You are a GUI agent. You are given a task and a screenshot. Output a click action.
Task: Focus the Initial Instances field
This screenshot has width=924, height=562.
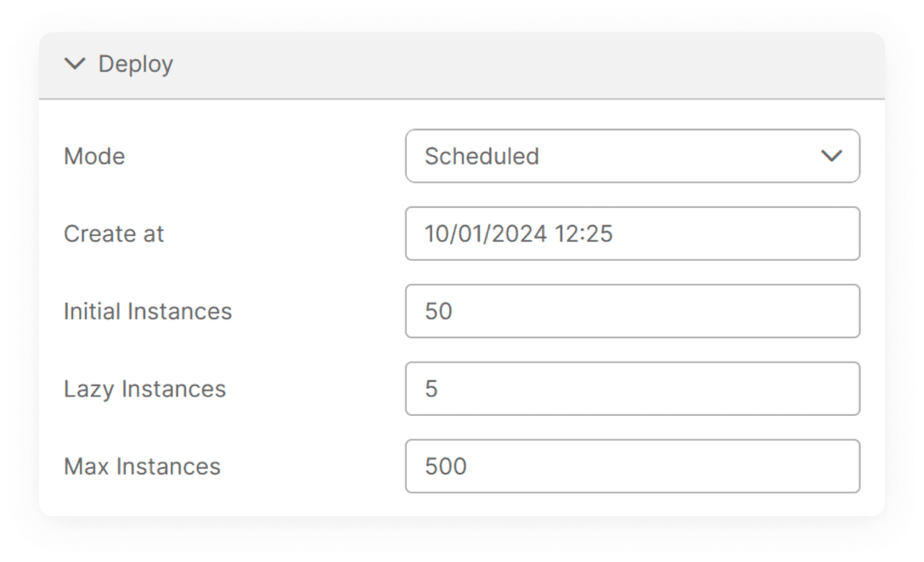click(632, 311)
